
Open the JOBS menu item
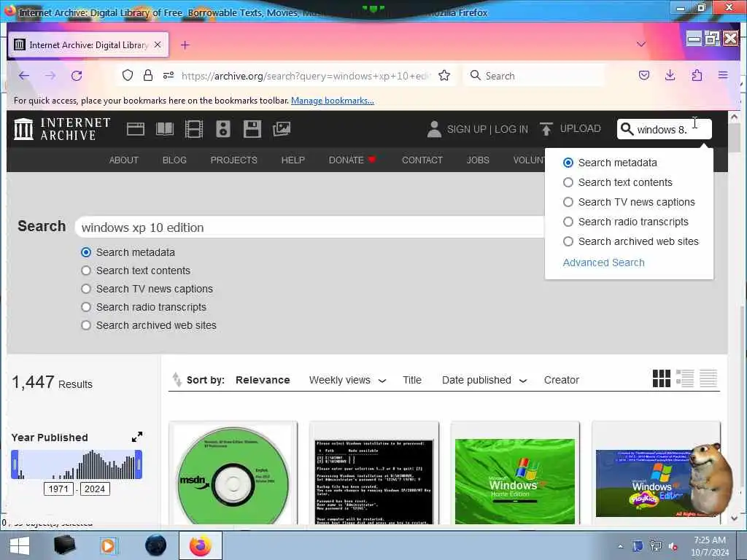[478, 160]
